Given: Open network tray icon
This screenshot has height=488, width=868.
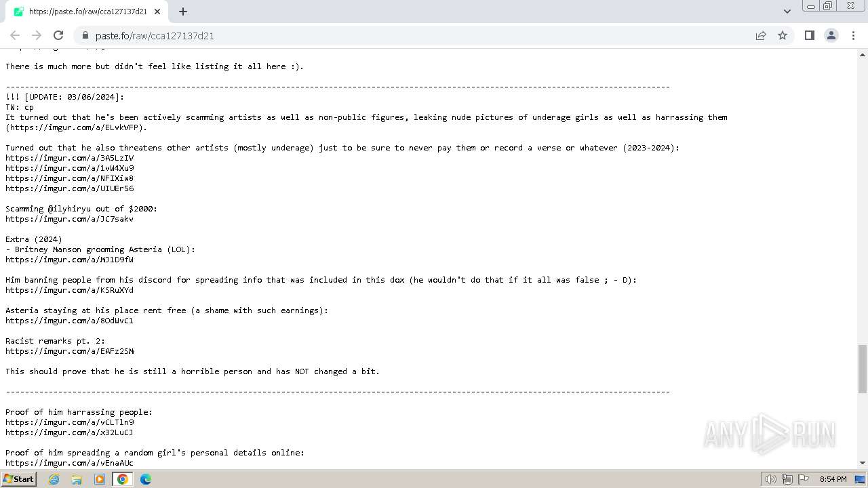Looking at the screenshot, I should [787, 479].
